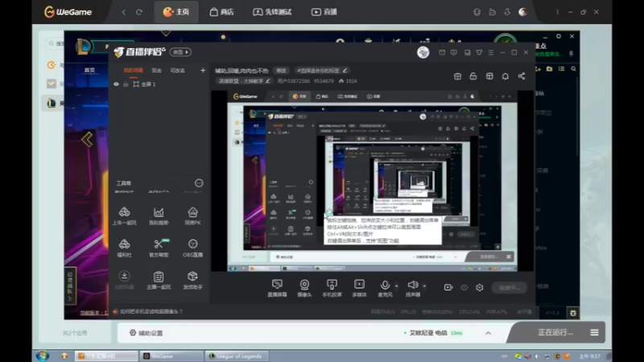Open 如何把手机变成电脑摄像头 tip link

(x=151, y=311)
